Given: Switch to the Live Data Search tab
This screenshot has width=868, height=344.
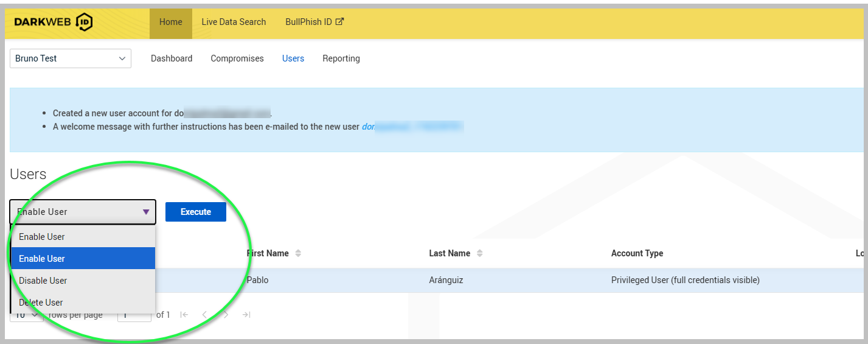Looking at the screenshot, I should pyautogui.click(x=234, y=22).
